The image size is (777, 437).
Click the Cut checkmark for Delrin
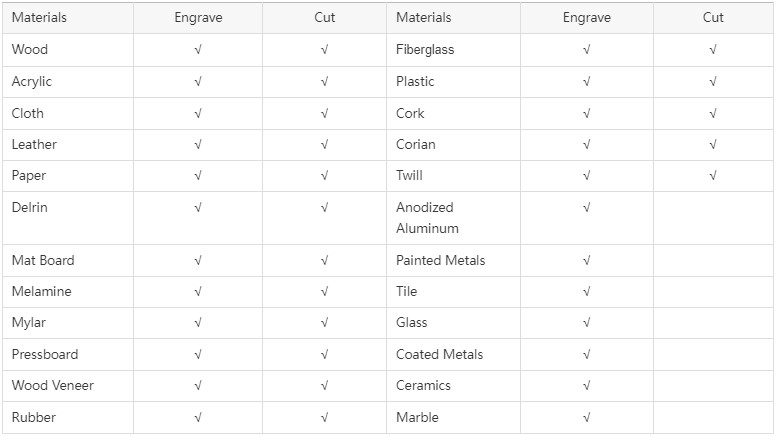324,208
